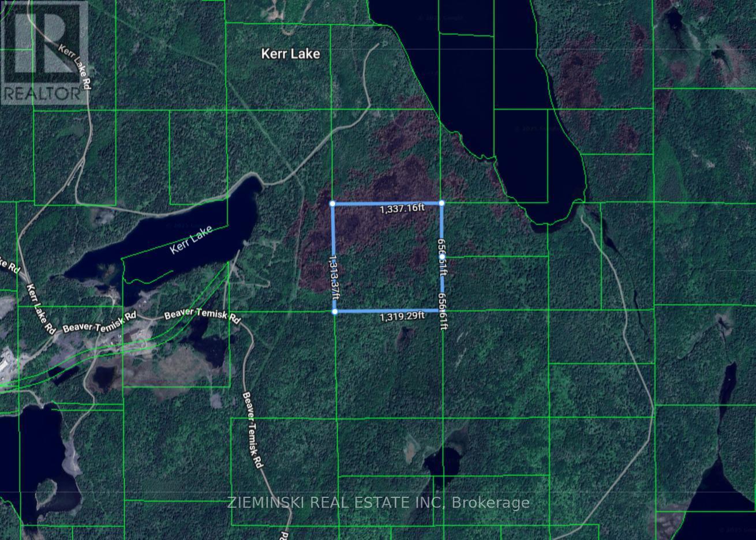Click the bottom-left property corner marker
756x540 pixels.
point(335,311)
